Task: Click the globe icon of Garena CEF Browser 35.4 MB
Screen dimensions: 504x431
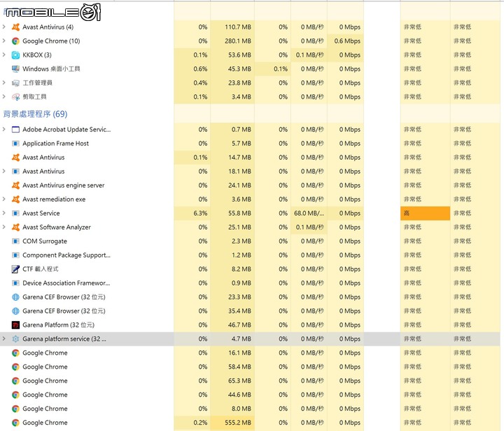Action: click(15, 311)
